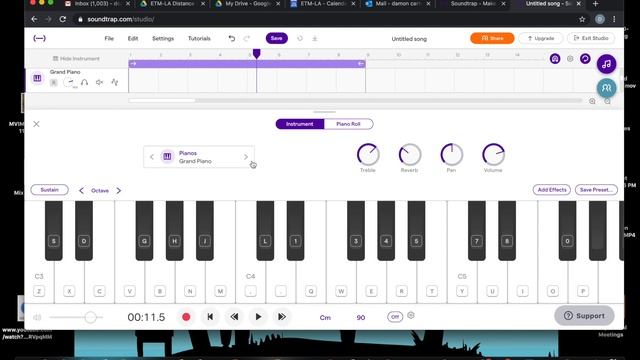Image resolution: width=640 pixels, height=360 pixels.
Task: Shift the keyboard octave down
Action: coord(81,191)
